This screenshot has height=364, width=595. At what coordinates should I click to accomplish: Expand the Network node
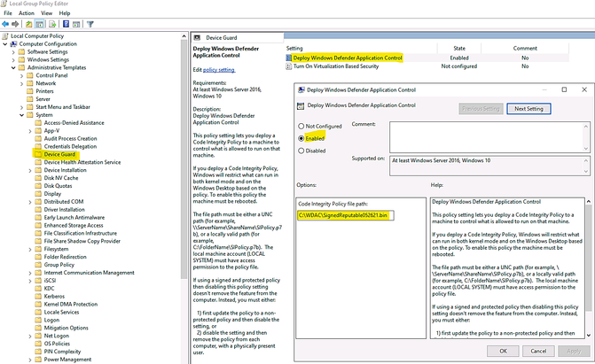tap(21, 84)
